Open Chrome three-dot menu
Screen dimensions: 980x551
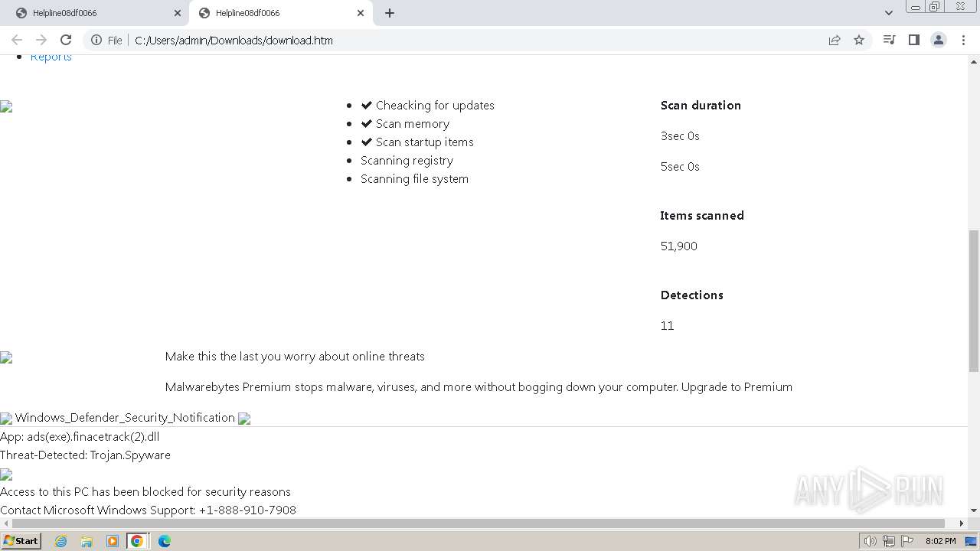[963, 40]
